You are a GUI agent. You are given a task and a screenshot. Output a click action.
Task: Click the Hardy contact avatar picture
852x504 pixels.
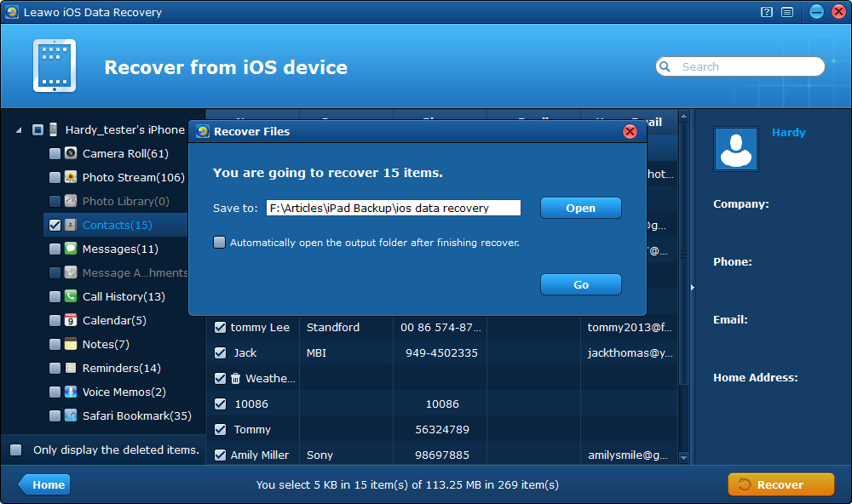tap(736, 149)
